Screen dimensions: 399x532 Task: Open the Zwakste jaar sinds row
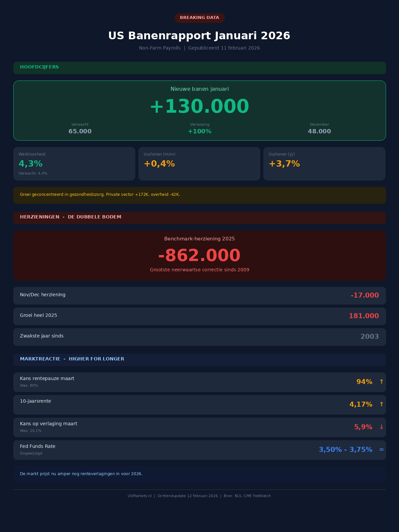pos(199,337)
